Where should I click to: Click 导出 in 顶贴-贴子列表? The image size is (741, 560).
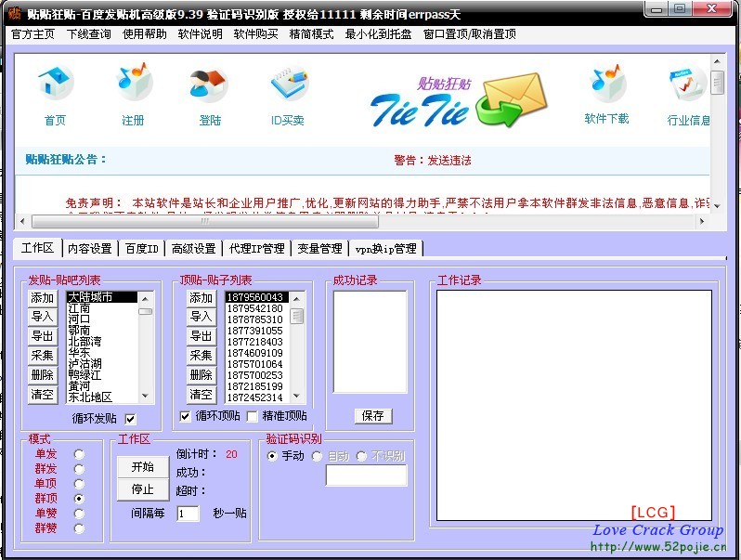pos(201,336)
